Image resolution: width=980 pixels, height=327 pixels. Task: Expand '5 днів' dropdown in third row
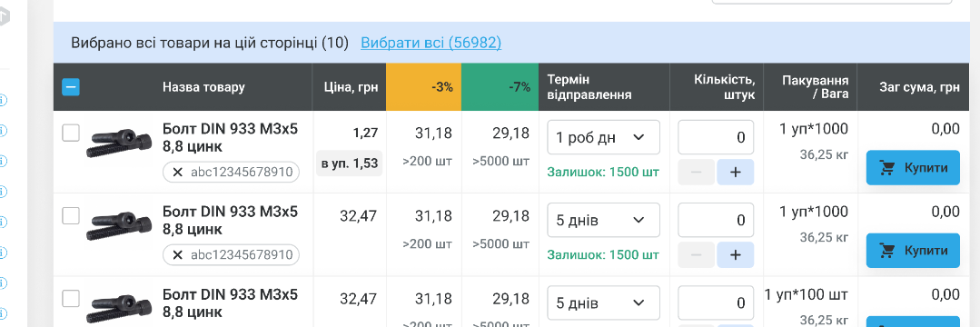point(603,302)
